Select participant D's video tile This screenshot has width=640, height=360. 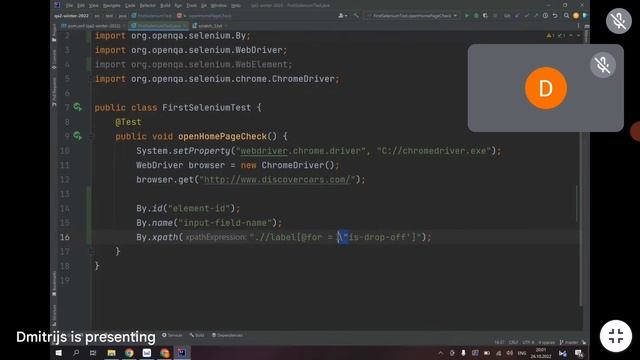coord(545,88)
